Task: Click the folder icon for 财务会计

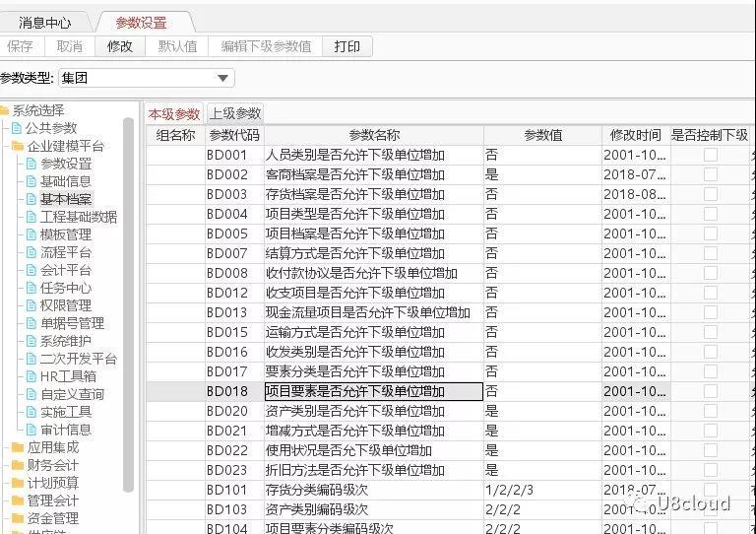Action: [17, 465]
